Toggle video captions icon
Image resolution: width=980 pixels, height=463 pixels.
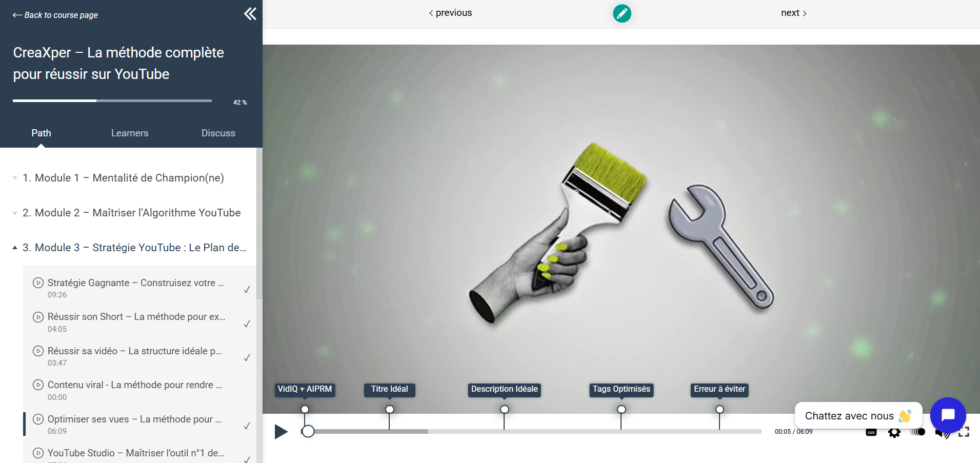pyautogui.click(x=871, y=432)
